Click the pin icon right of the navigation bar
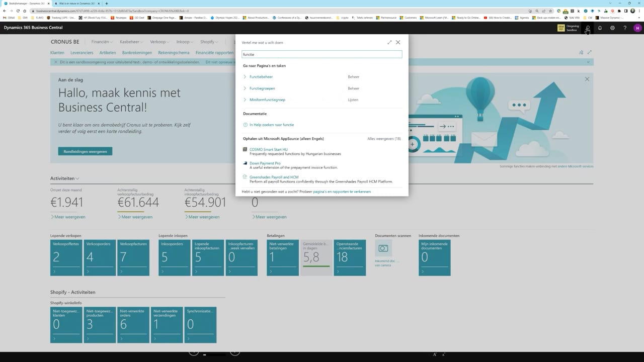 point(581,52)
